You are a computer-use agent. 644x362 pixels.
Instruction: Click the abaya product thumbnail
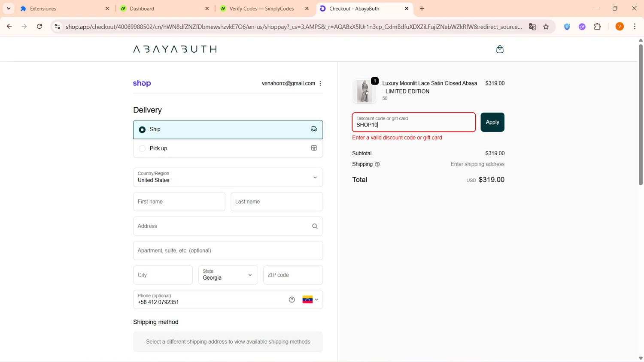pyautogui.click(x=365, y=91)
